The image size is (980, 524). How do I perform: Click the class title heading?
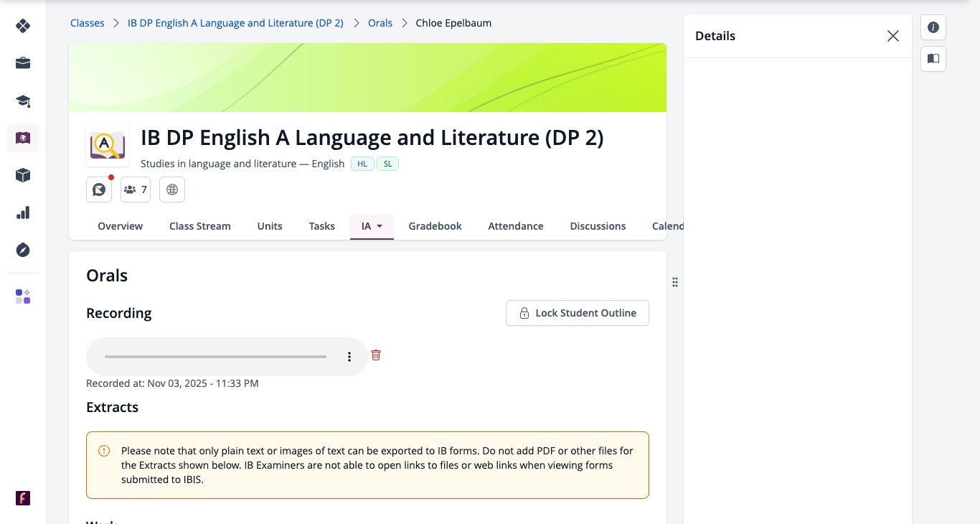(x=372, y=137)
